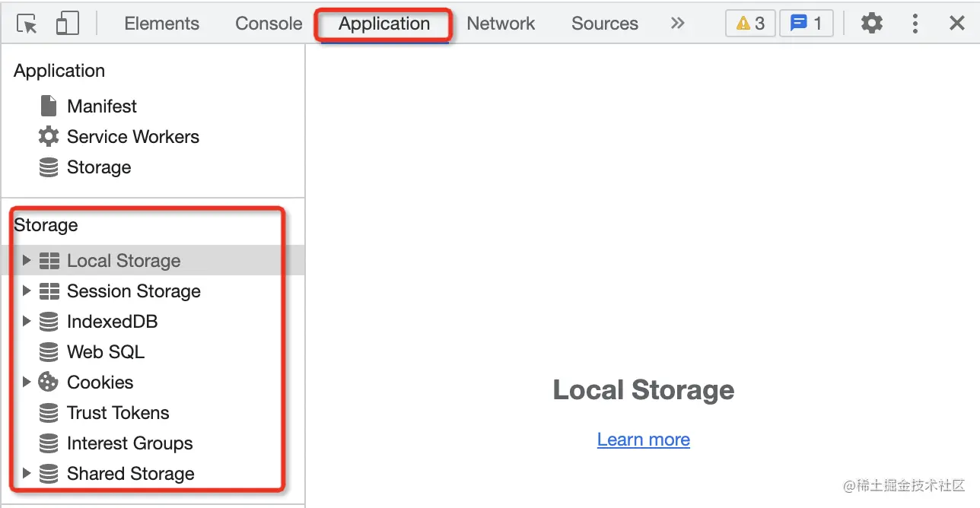This screenshot has width=980, height=508.
Task: Open the Service Workers item
Action: tap(133, 137)
